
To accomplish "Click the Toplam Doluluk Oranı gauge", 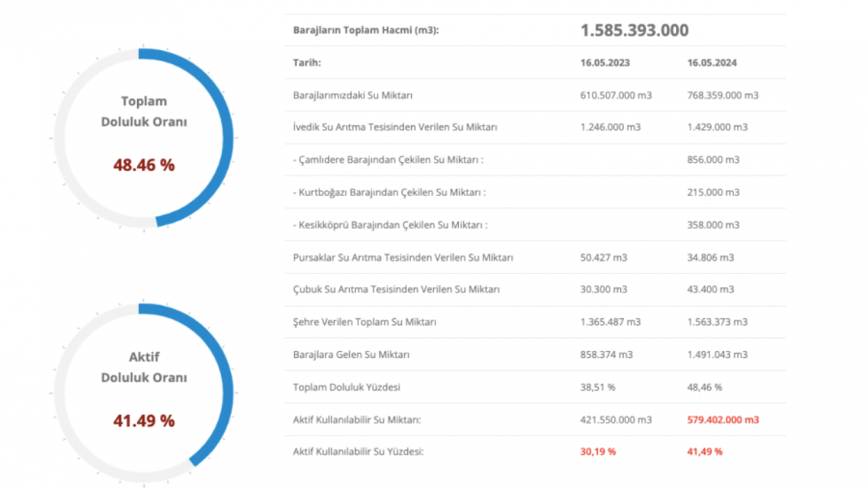I will 144,138.
